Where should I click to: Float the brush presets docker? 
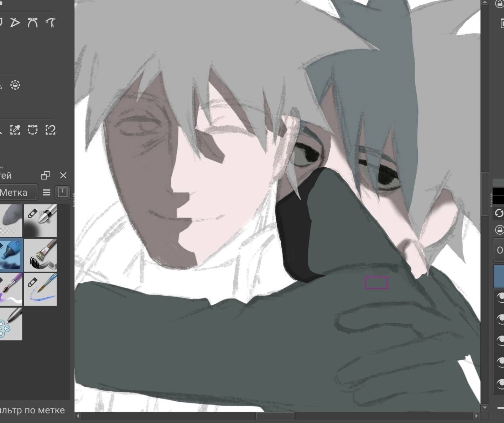[46, 175]
